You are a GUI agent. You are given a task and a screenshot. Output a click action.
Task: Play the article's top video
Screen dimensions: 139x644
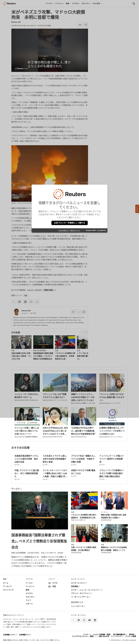click(50, 50)
